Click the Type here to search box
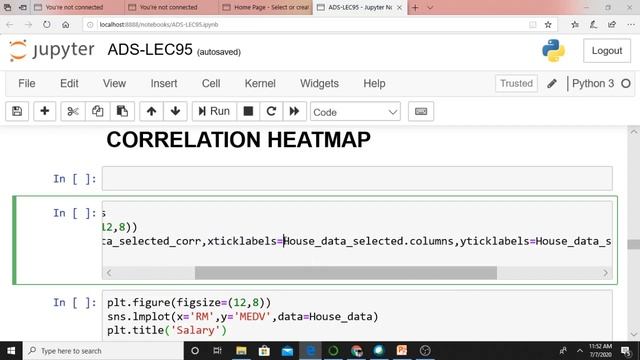 (103, 351)
